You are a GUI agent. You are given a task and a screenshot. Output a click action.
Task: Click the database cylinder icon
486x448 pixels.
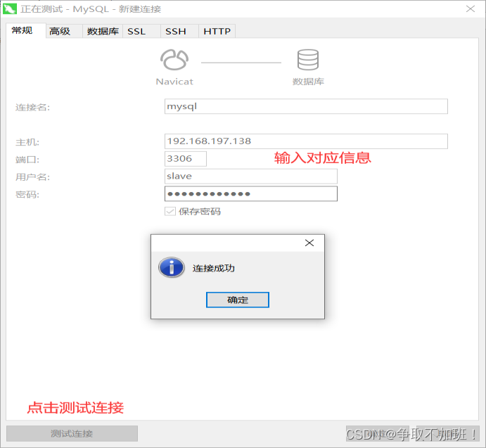[x=308, y=60]
